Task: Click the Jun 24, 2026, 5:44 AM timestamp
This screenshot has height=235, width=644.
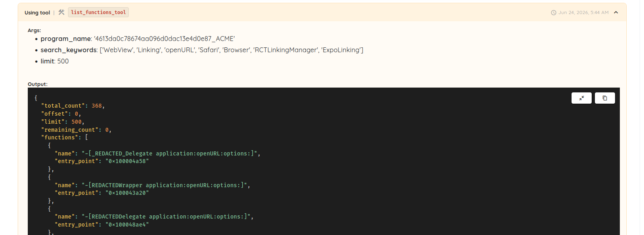Action: (x=583, y=12)
